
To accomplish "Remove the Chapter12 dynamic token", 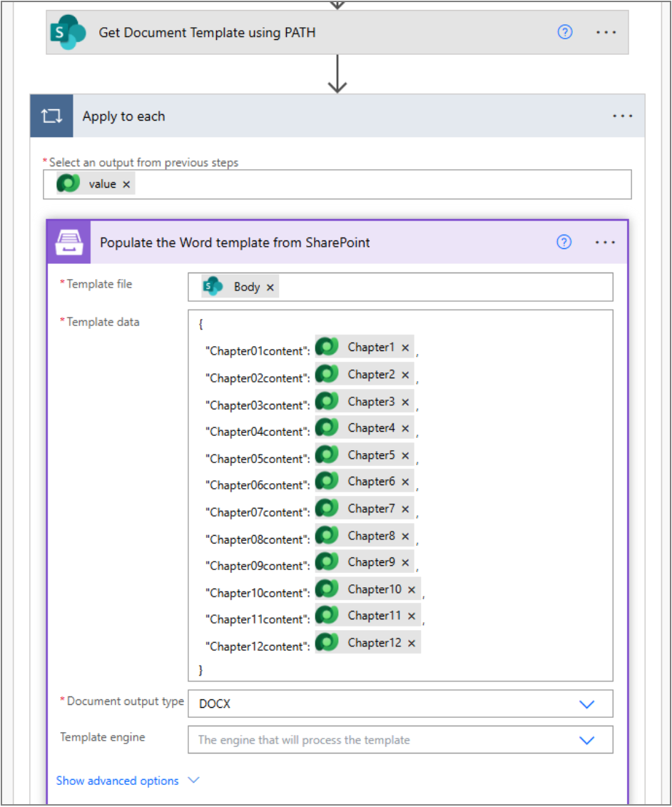I will coord(412,644).
